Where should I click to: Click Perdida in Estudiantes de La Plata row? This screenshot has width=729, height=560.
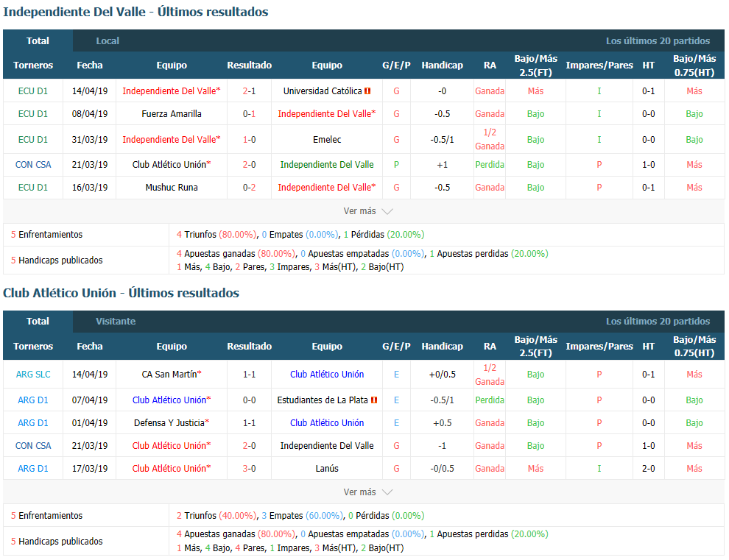[x=490, y=400]
